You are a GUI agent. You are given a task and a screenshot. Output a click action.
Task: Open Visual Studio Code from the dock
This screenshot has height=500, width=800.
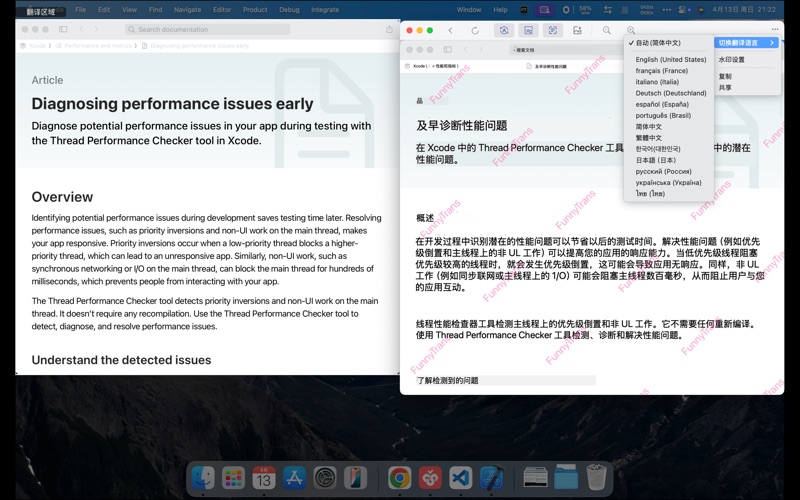460,478
